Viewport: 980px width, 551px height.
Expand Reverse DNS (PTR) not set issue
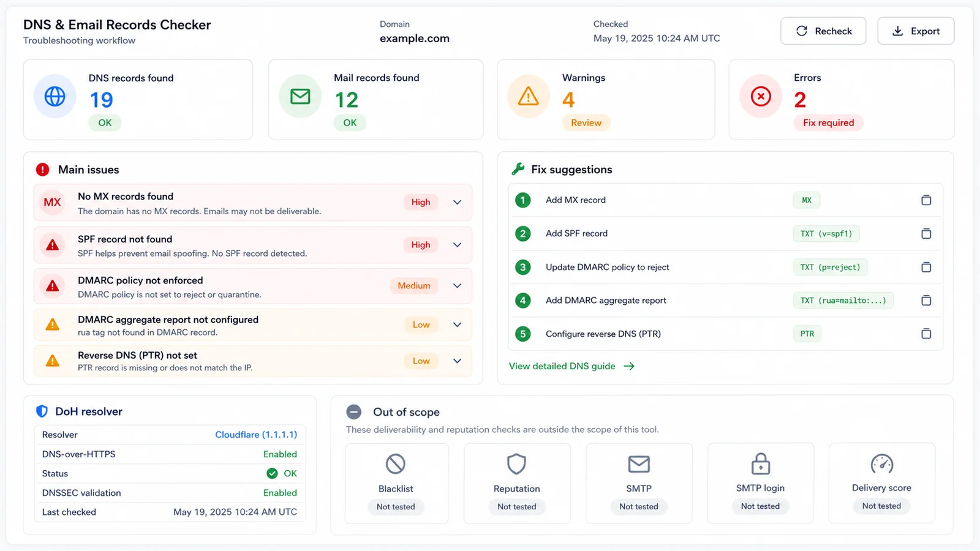pos(457,361)
